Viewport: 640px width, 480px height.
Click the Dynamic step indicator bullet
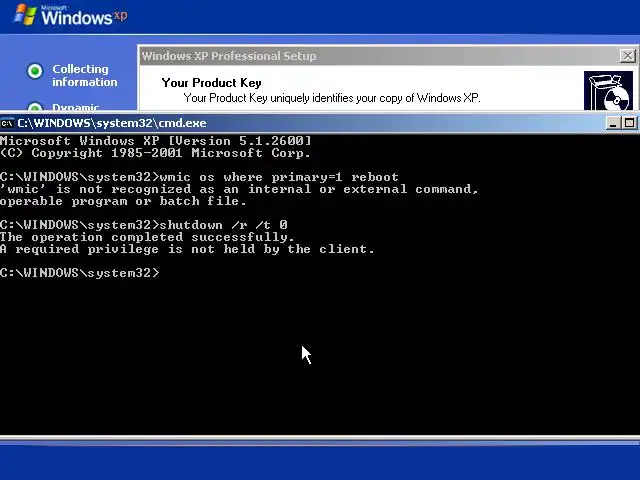click(x=35, y=107)
